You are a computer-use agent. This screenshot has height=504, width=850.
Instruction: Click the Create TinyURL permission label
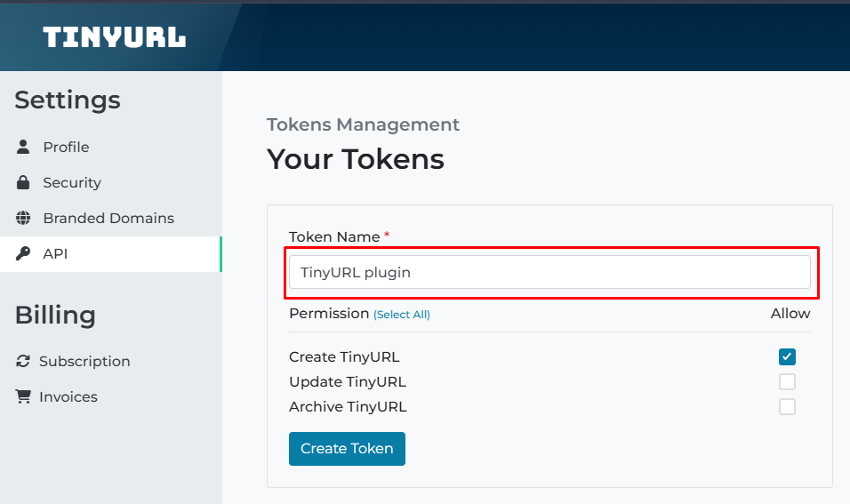pos(344,357)
